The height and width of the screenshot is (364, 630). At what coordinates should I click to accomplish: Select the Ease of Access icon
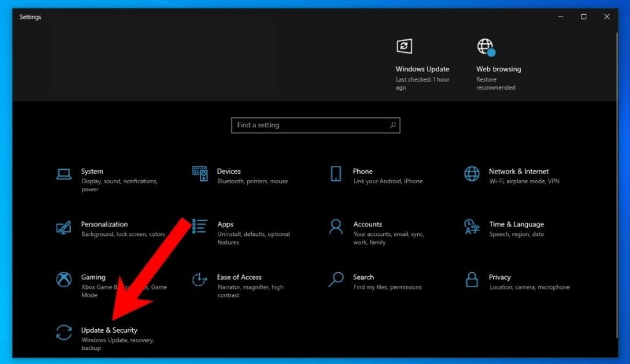coord(200,280)
